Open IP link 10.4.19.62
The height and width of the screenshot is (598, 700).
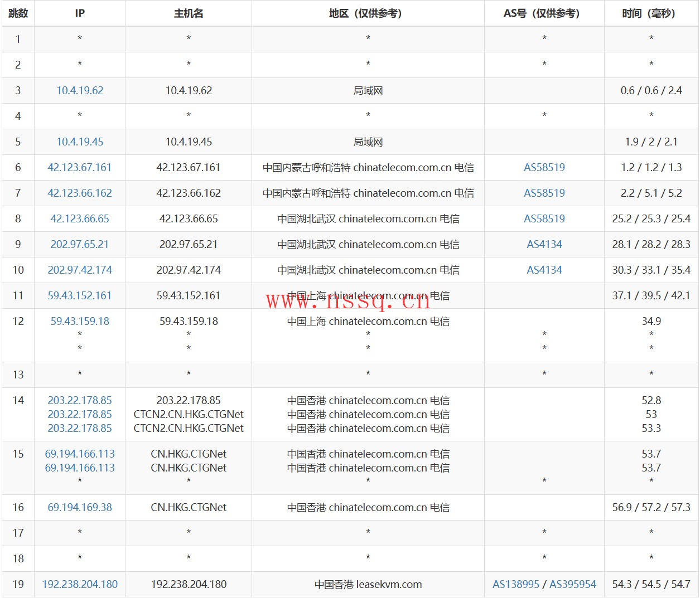pyautogui.click(x=80, y=90)
